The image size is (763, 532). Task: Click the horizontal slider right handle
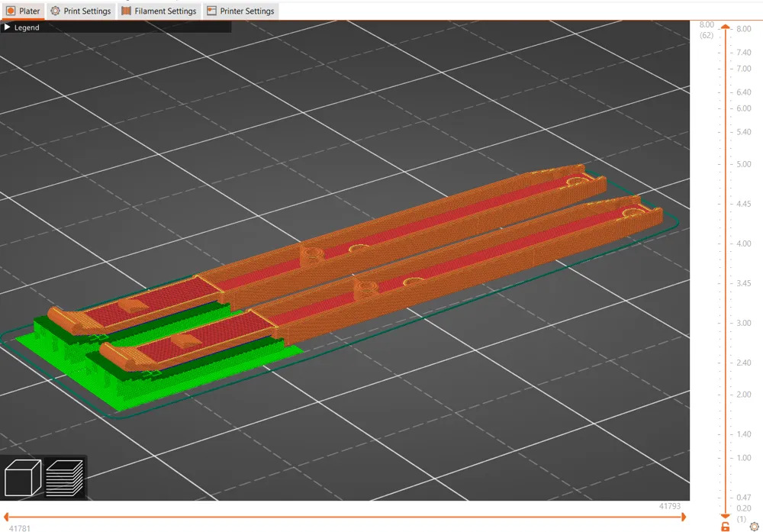pos(684,517)
